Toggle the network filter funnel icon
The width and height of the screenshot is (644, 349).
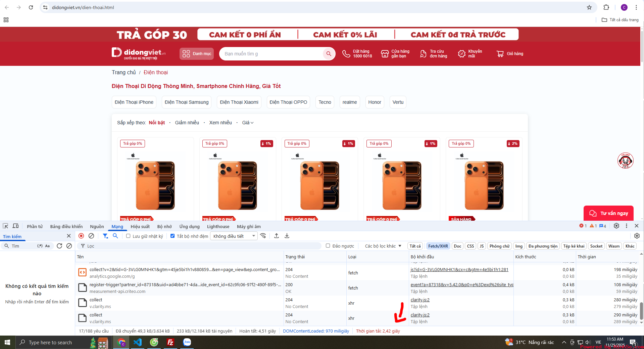105,236
